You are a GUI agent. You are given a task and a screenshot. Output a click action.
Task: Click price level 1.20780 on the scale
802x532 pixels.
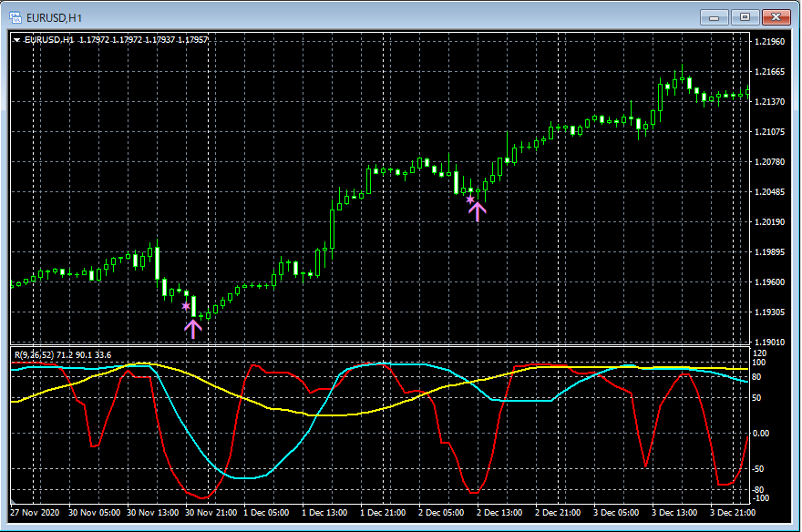point(770,161)
